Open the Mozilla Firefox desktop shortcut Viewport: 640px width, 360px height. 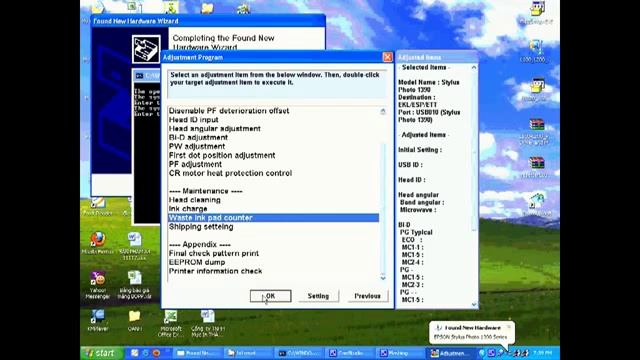pyautogui.click(x=98, y=240)
